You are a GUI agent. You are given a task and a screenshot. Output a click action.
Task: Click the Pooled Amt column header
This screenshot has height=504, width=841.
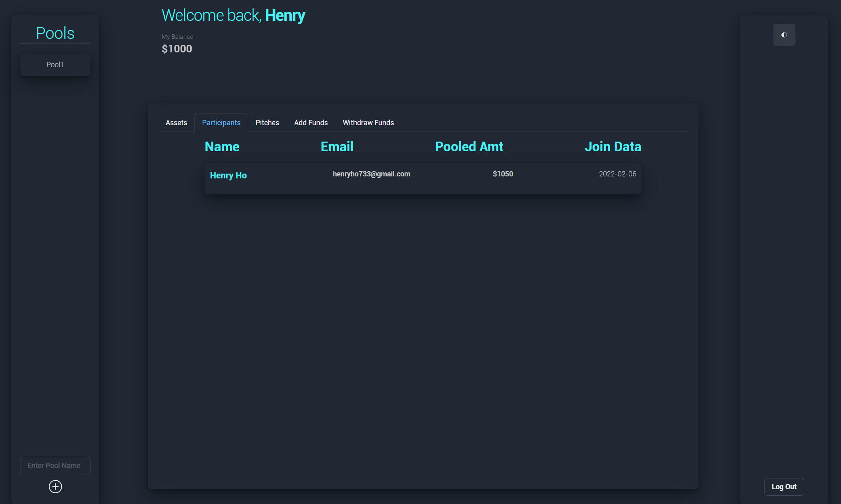click(469, 147)
